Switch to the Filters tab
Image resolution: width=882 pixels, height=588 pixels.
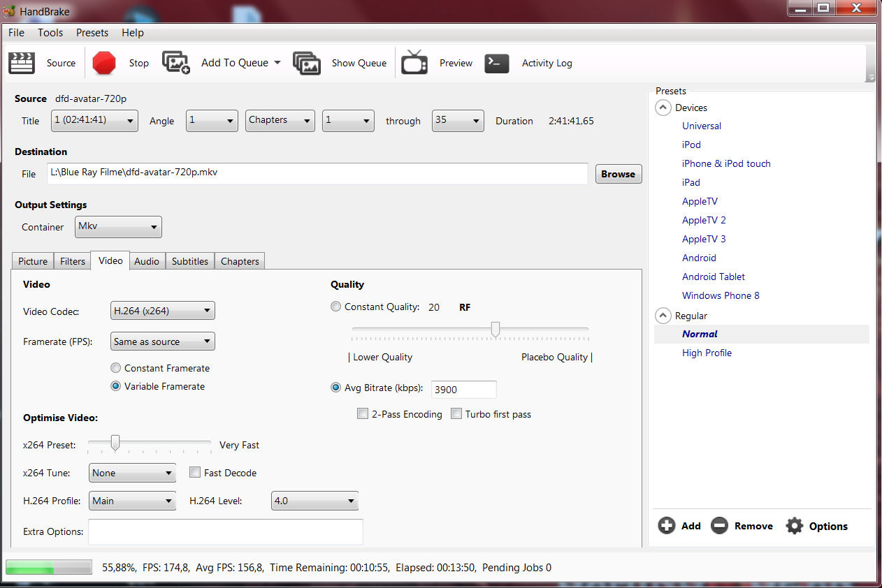(x=73, y=261)
